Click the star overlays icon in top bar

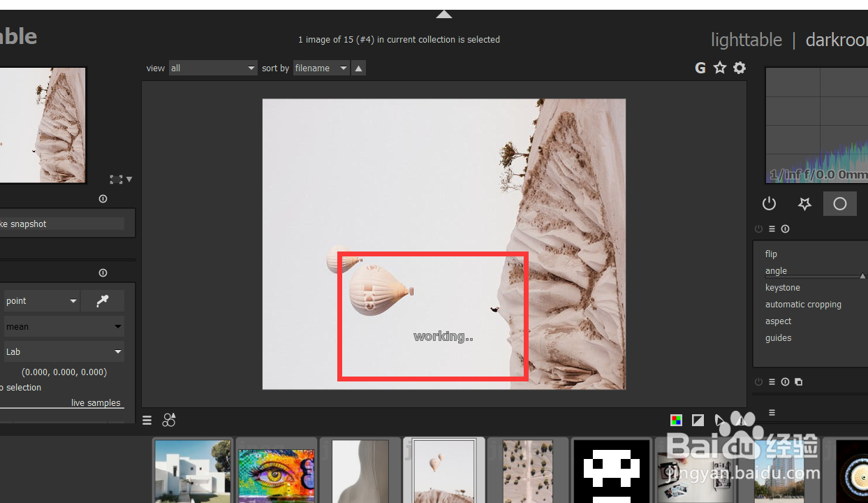click(720, 68)
